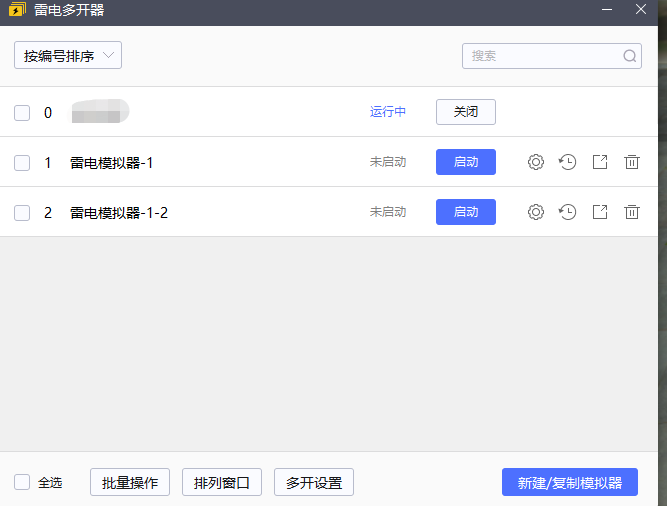
Task: Click 排列窗口 to arrange windows
Action: tap(222, 483)
